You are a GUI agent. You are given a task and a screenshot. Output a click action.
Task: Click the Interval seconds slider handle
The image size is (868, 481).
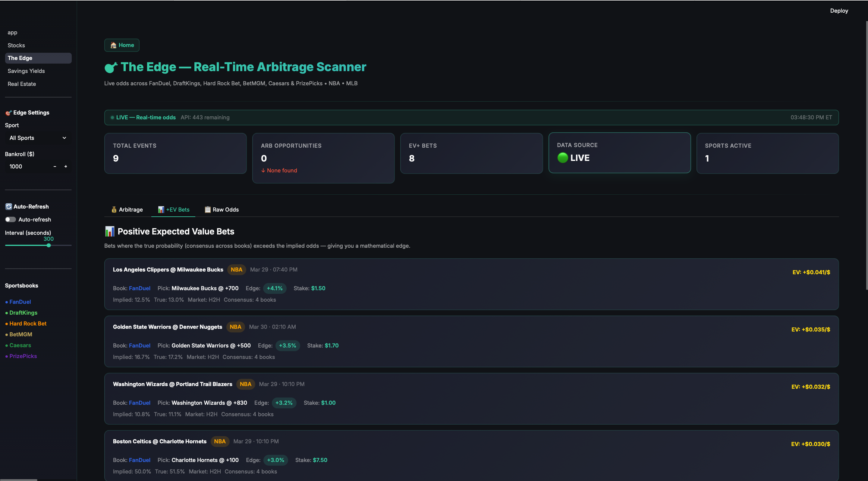(49, 245)
